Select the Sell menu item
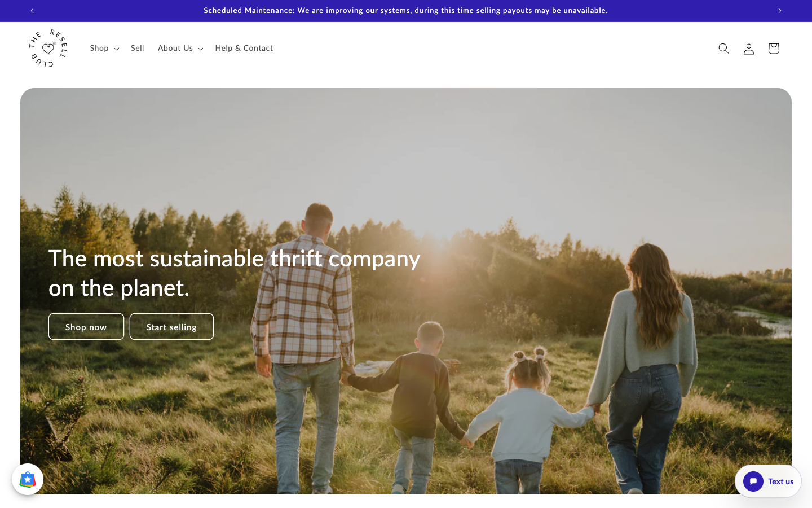The width and height of the screenshot is (812, 508). 137,48
